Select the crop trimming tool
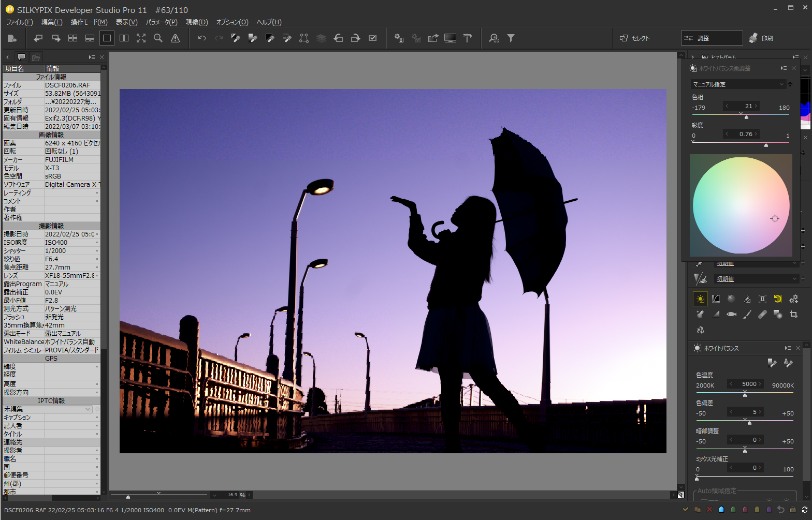 (x=793, y=314)
